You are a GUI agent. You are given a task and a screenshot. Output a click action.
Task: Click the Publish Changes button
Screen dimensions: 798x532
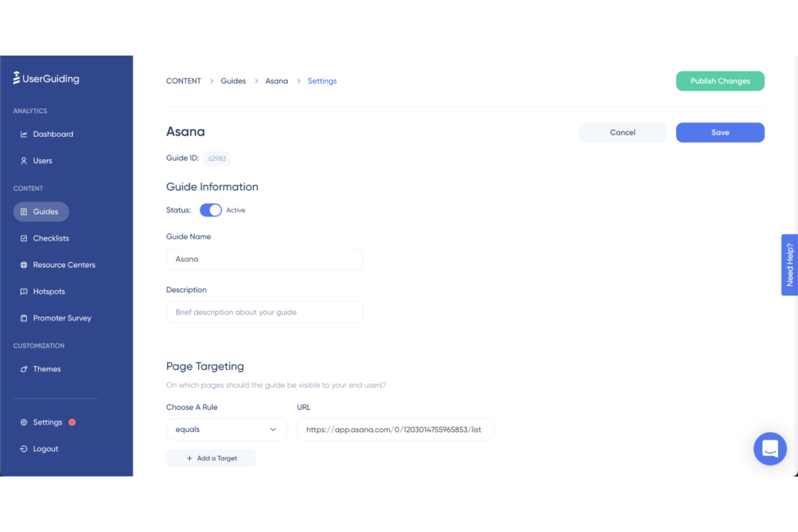(x=720, y=81)
